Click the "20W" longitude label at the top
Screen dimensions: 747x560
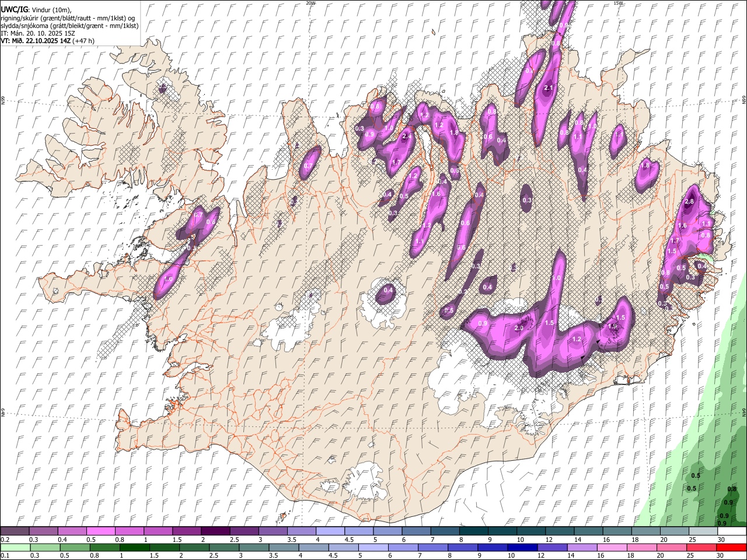(310, 3)
